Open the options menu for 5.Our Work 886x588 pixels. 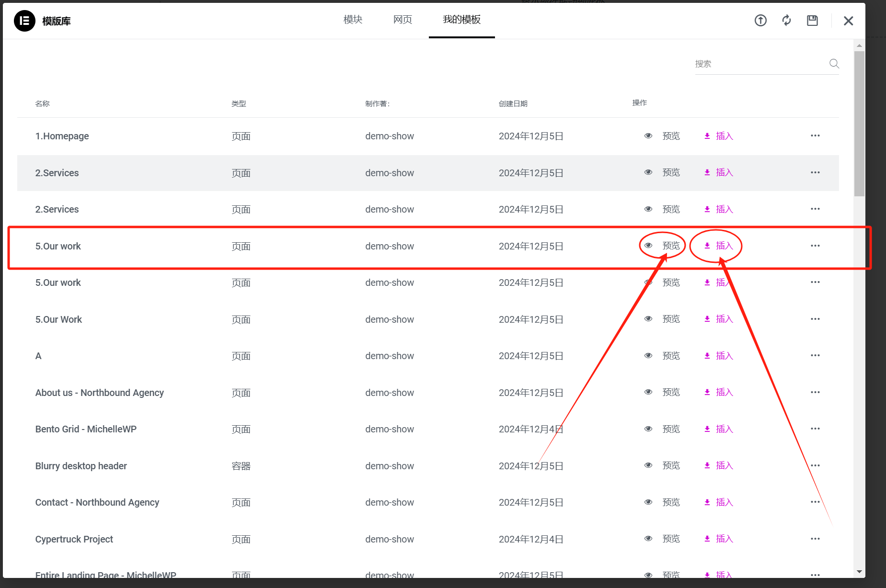815,319
